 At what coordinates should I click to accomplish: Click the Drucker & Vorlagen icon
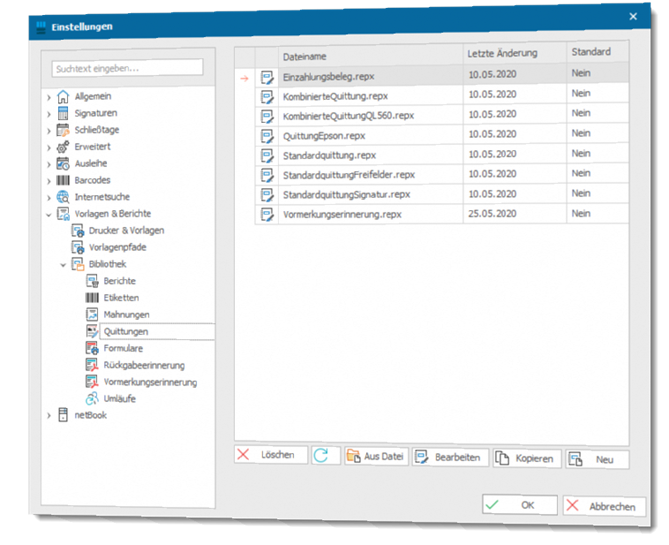point(78,230)
